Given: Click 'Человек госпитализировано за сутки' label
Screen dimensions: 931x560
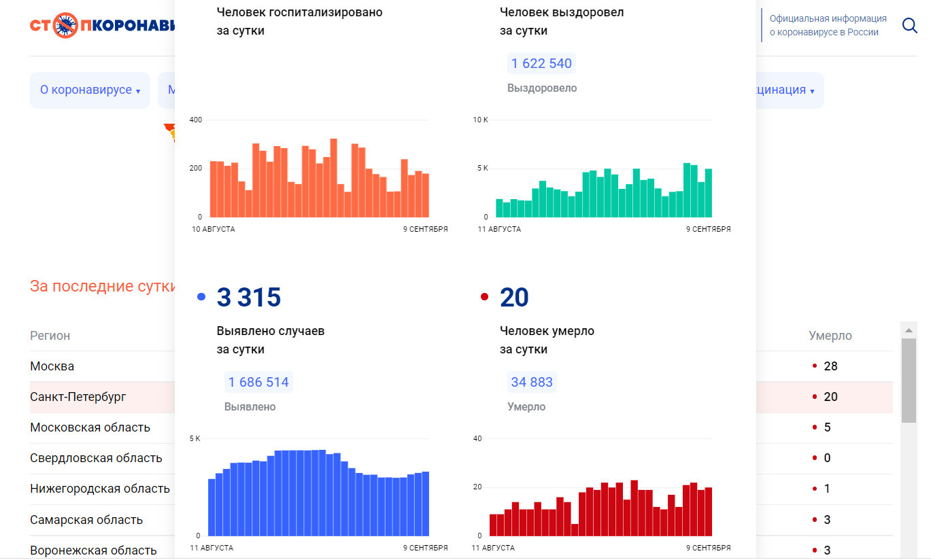Looking at the screenshot, I should click(299, 22).
